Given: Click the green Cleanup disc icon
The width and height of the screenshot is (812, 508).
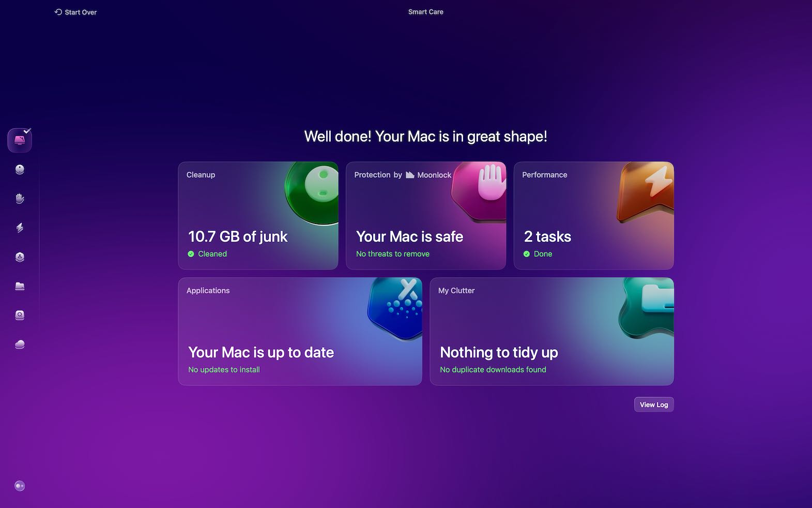Looking at the screenshot, I should click(x=312, y=193).
